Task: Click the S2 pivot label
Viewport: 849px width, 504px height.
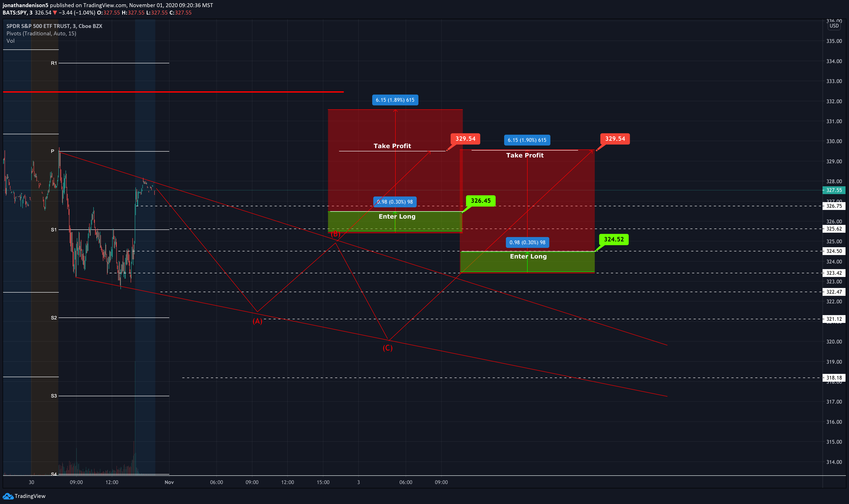Action: click(x=54, y=317)
